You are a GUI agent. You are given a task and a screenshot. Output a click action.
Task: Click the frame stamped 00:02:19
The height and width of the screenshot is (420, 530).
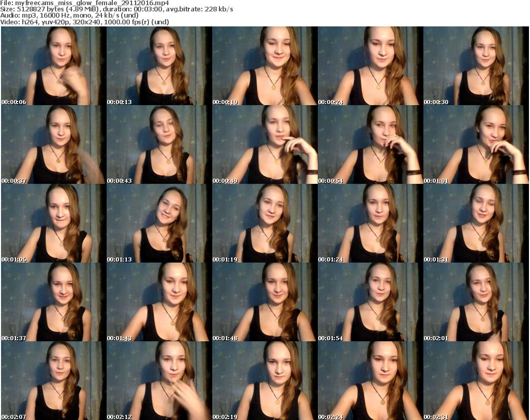pos(264,381)
